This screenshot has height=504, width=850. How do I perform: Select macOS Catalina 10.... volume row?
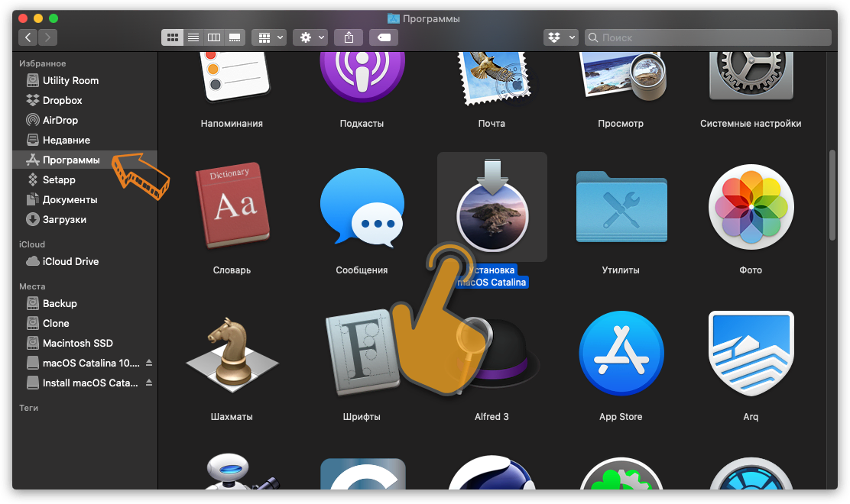pos(85,363)
